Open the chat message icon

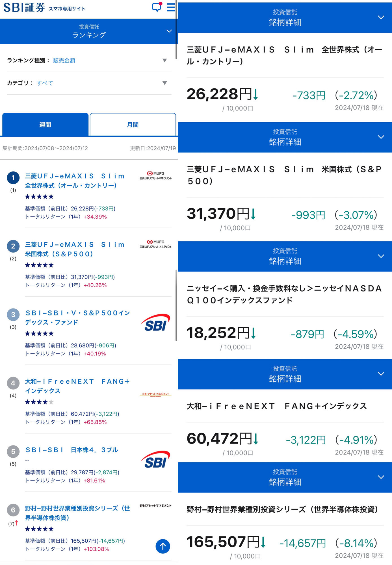[157, 7]
